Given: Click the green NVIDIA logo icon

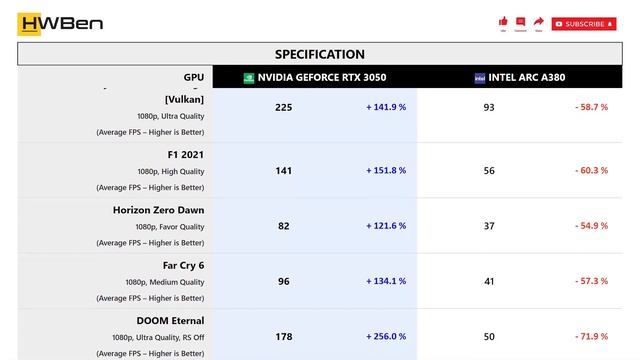Looking at the screenshot, I should tap(249, 78).
